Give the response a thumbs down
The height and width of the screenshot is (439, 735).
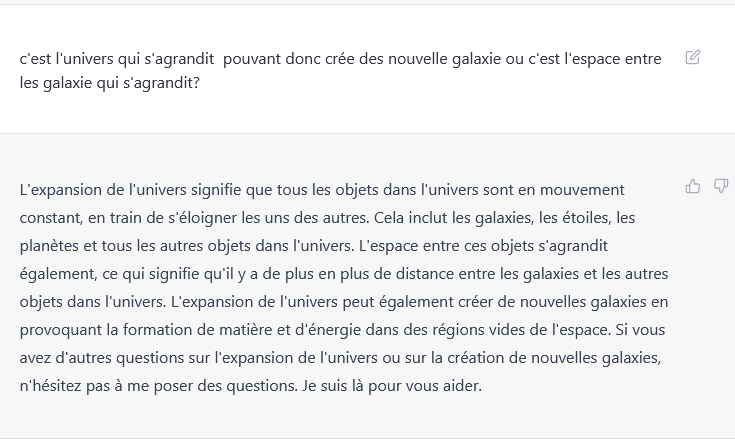pos(721,186)
